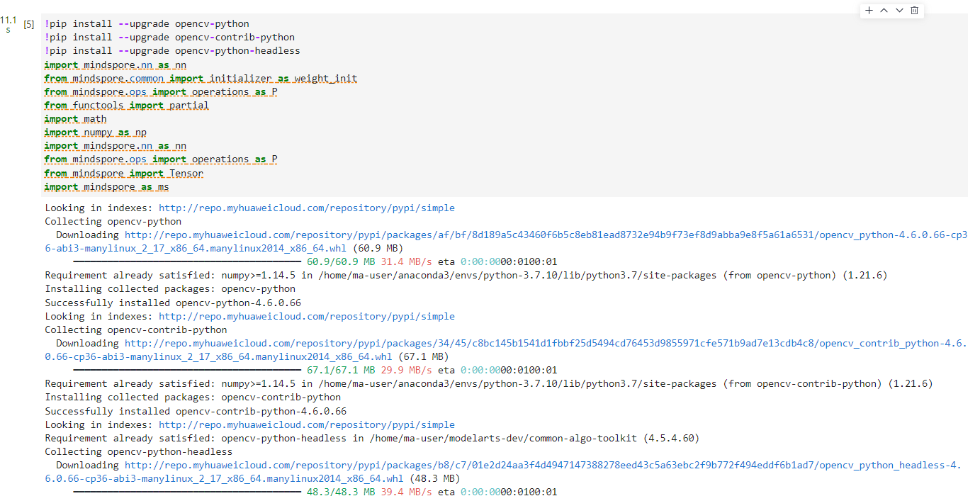Click the 'initializer as weight_init' import line
This screenshot has width=980, height=496.
coord(201,79)
